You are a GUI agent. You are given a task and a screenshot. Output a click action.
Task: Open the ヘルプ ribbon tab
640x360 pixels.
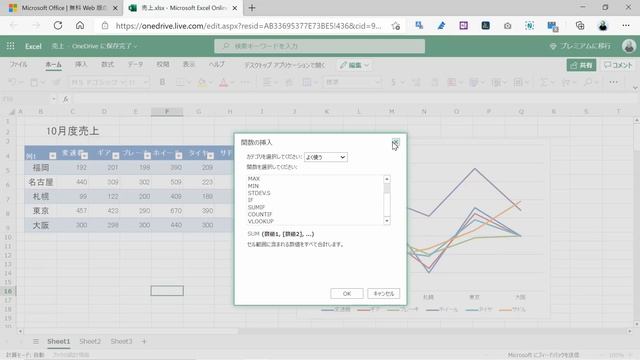pos(217,64)
